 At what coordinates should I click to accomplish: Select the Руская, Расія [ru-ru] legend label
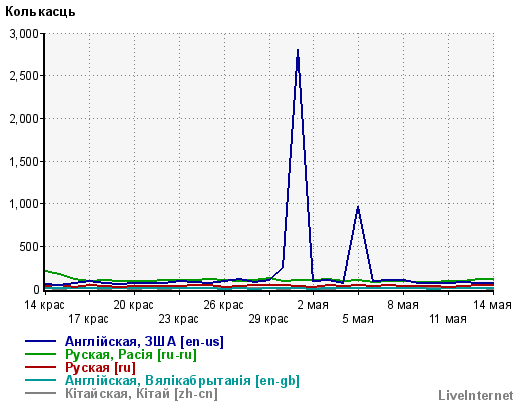pos(131,354)
